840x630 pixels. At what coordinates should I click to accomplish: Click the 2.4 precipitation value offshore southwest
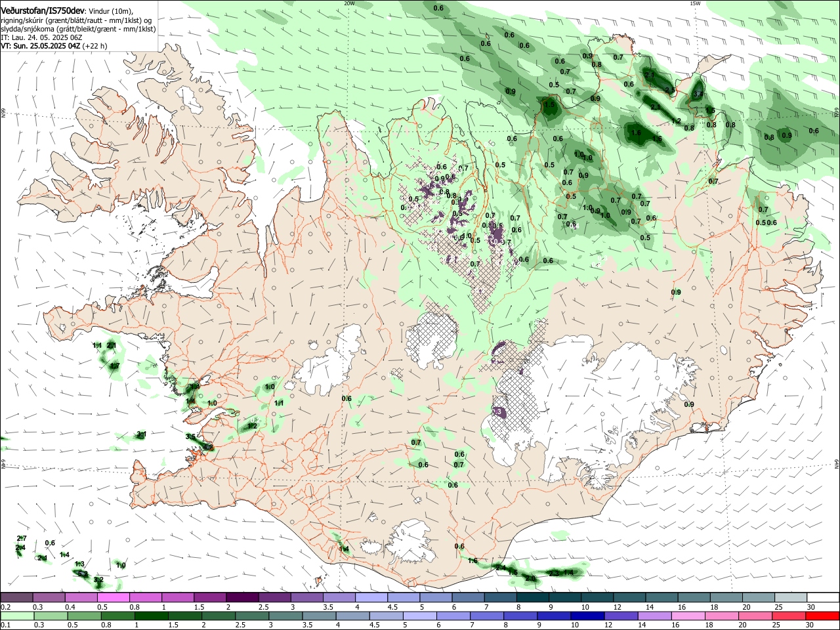click(x=20, y=548)
